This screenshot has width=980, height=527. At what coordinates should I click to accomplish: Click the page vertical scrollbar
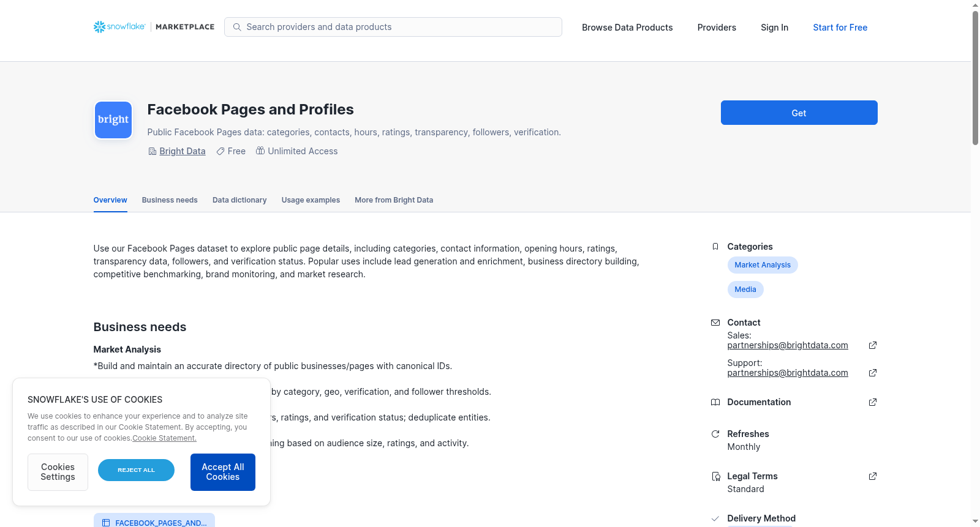(975, 77)
